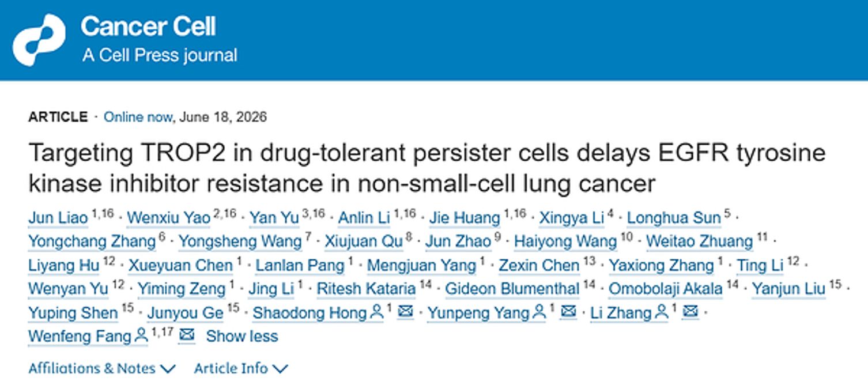The width and height of the screenshot is (868, 389).
Task: Open the Online now link
Action: (x=137, y=117)
